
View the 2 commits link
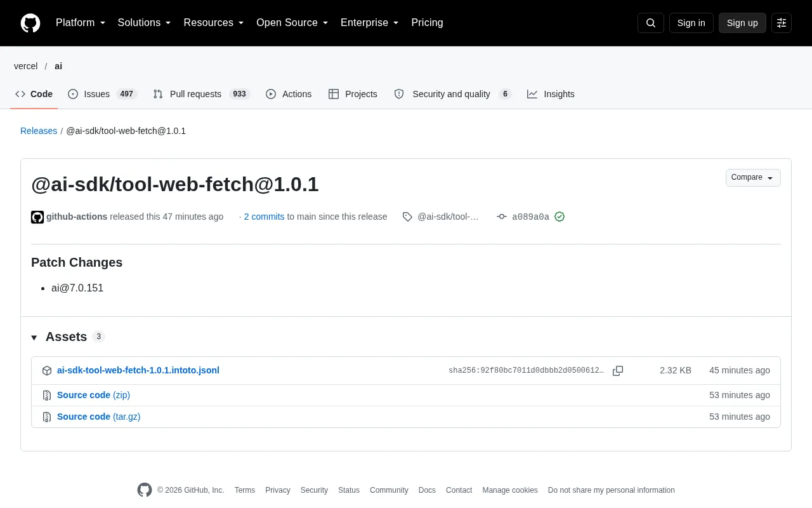[x=264, y=217]
